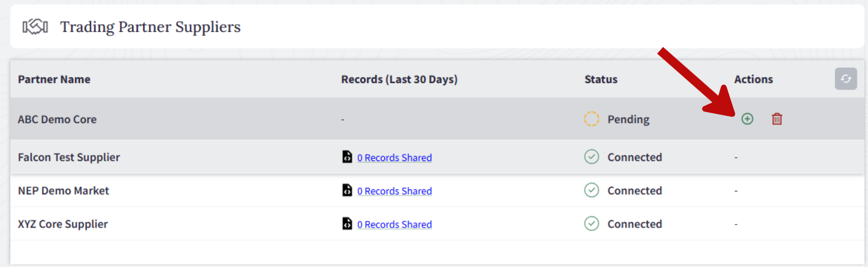Click the handshake icon beside Trading Partner Suppliers
868x267 pixels.
pos(35,27)
